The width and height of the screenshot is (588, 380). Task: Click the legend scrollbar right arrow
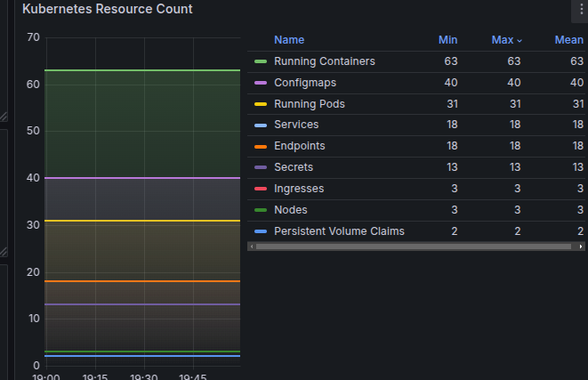click(x=581, y=247)
